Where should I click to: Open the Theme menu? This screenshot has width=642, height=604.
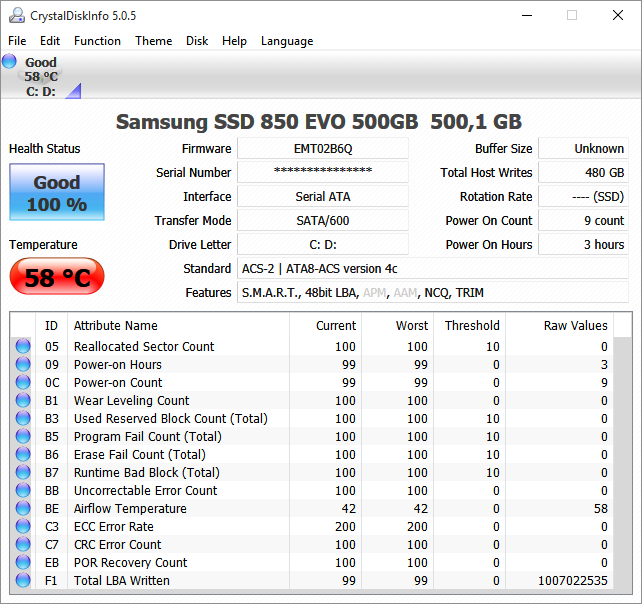tap(154, 41)
